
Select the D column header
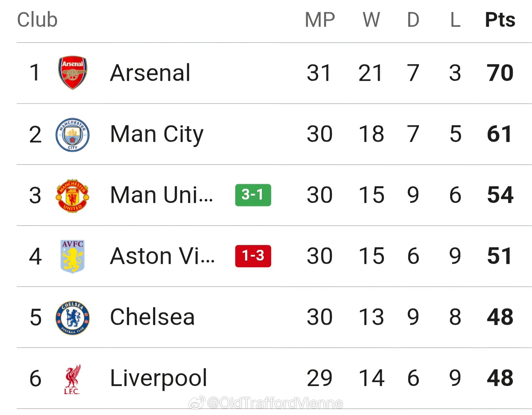click(x=413, y=20)
